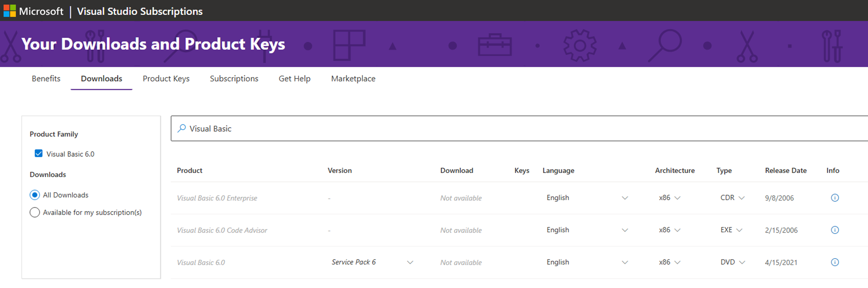The image size is (868, 288).
Task: Open CDR type dropdown
Action: (x=732, y=198)
